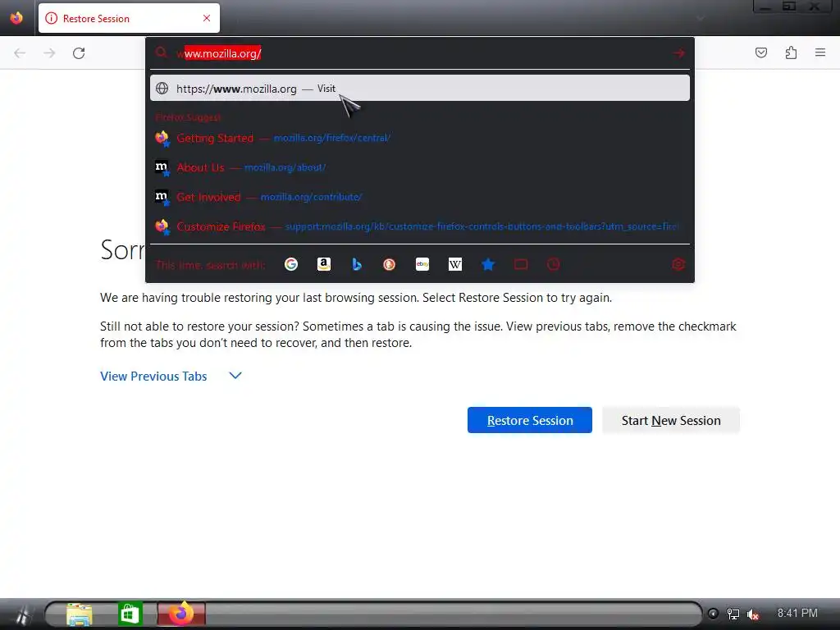Open the Save to Pocket button

pos(760,52)
